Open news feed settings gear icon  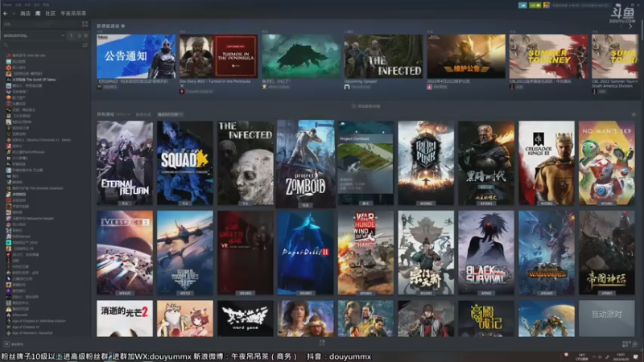[x=123, y=27]
